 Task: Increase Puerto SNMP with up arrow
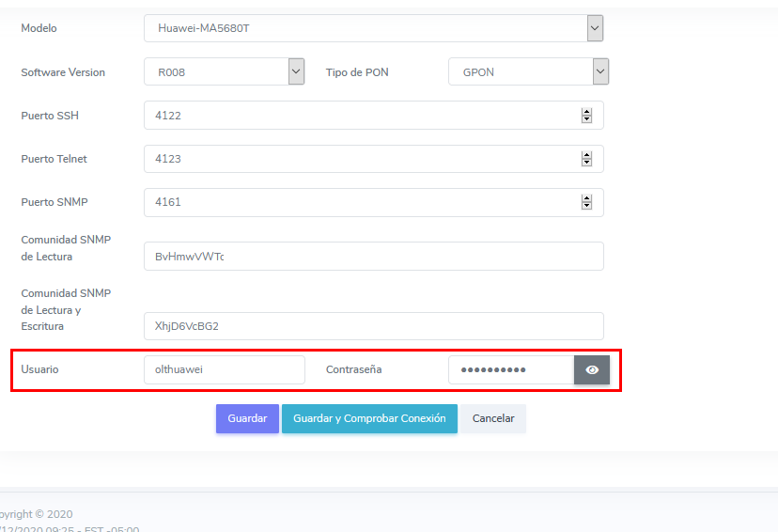(586, 198)
